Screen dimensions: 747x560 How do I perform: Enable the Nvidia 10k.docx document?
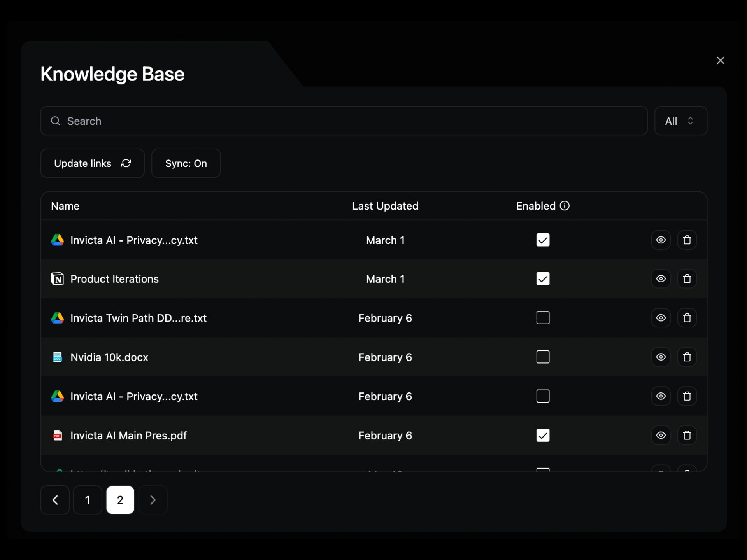(543, 357)
